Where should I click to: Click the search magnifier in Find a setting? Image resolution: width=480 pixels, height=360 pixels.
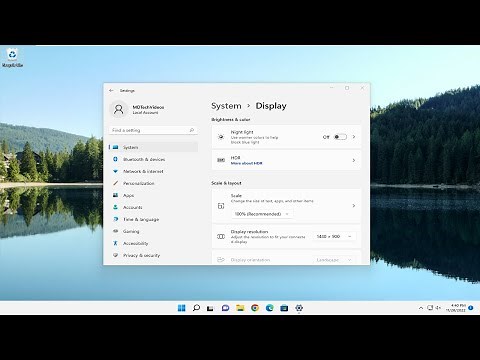(x=192, y=130)
